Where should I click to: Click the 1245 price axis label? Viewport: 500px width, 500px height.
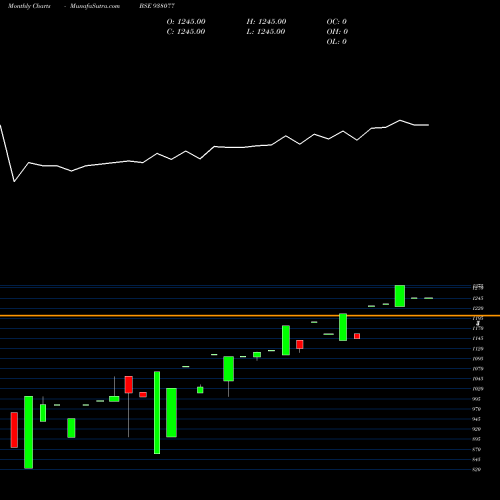(478, 298)
